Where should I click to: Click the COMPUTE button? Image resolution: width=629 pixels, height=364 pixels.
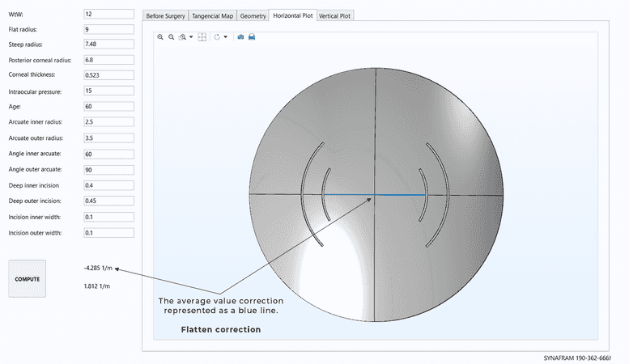(28, 278)
